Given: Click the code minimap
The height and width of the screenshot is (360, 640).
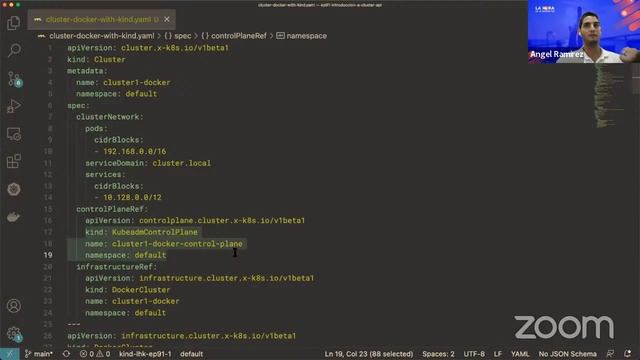Looking at the screenshot, I should 610,95.
